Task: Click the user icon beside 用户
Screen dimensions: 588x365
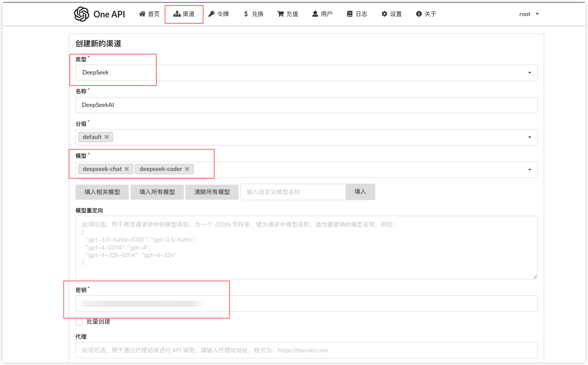Action: (x=315, y=14)
